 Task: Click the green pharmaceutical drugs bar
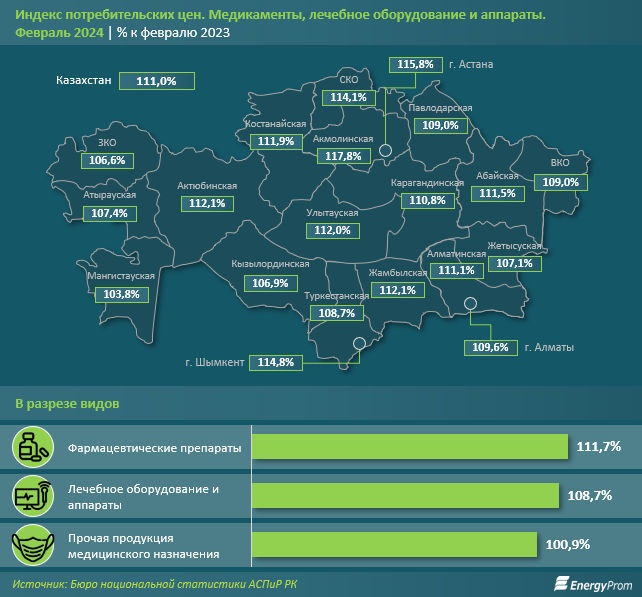point(409,448)
